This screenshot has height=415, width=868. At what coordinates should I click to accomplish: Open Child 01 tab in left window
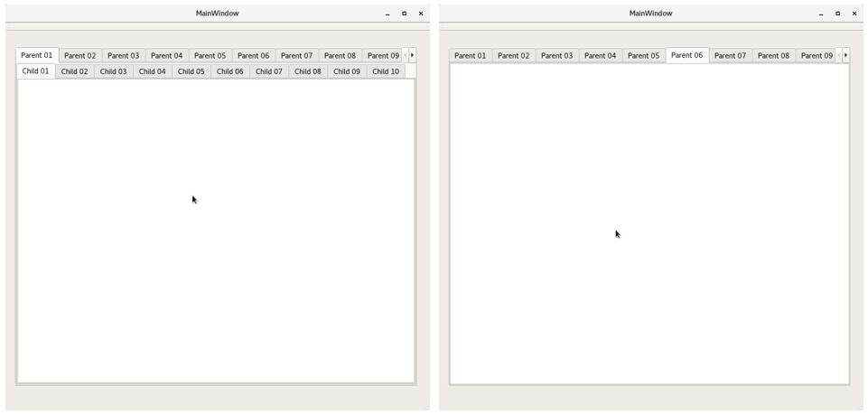pos(36,71)
